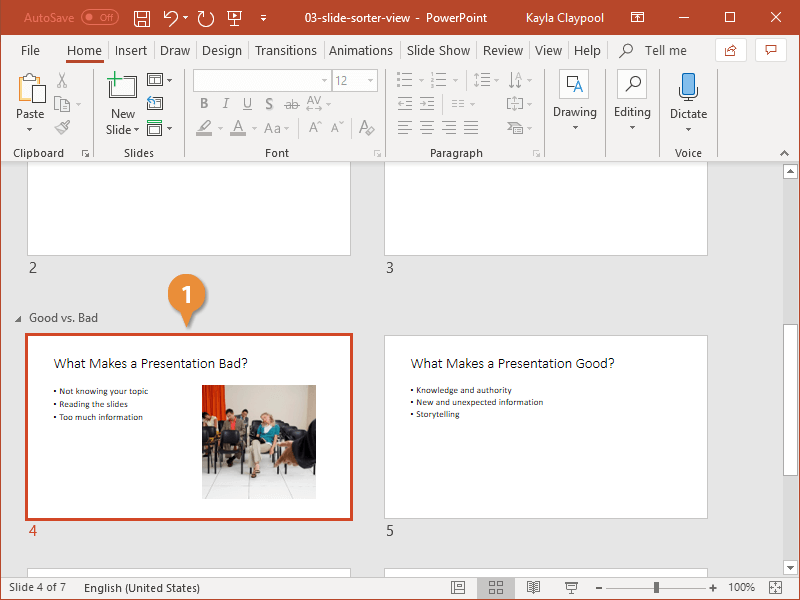800x600 pixels.
Task: Click the Format Painter brush icon
Action: point(63,128)
